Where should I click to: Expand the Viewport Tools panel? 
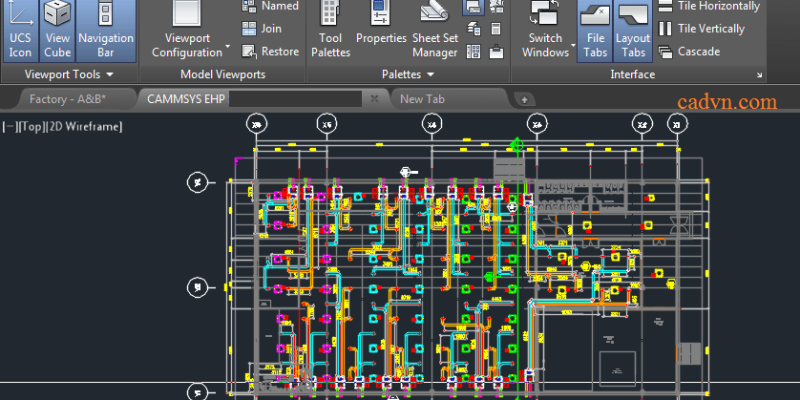(x=69, y=74)
